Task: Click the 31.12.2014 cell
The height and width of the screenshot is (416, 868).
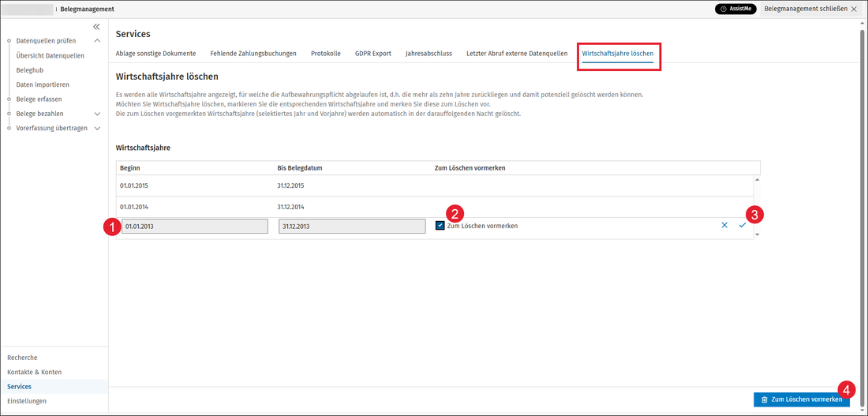Action: [290, 207]
